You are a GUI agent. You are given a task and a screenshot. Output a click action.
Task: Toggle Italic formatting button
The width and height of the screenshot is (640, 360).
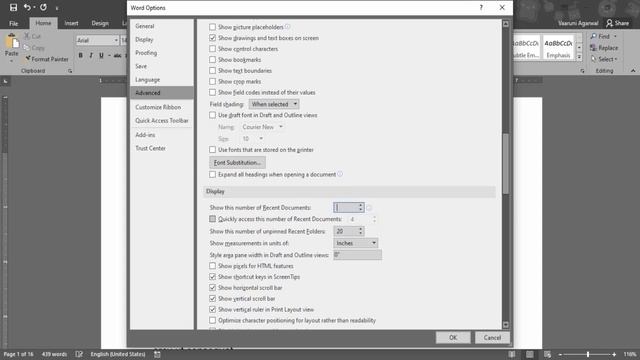pyautogui.click(x=91, y=56)
